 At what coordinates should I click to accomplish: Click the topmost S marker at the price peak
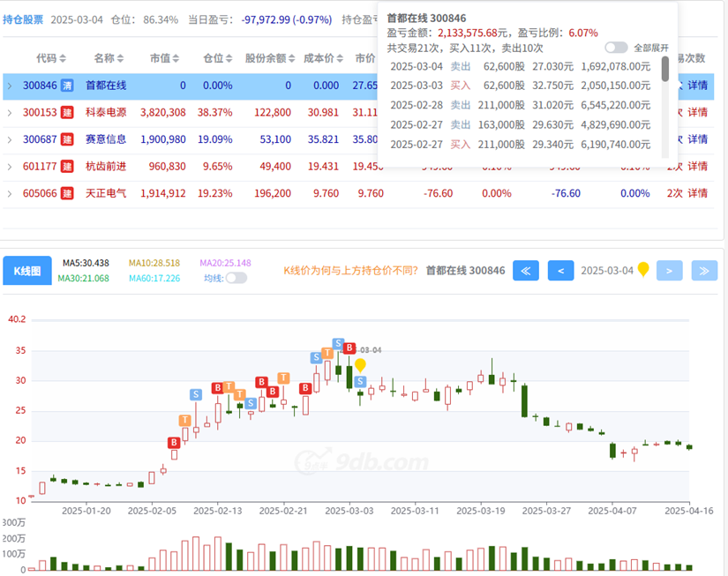(338, 344)
